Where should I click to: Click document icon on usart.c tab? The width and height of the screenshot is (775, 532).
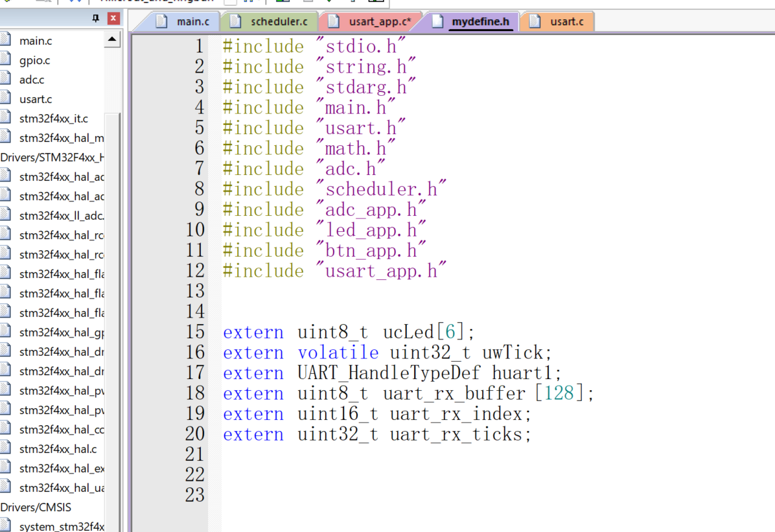point(535,21)
